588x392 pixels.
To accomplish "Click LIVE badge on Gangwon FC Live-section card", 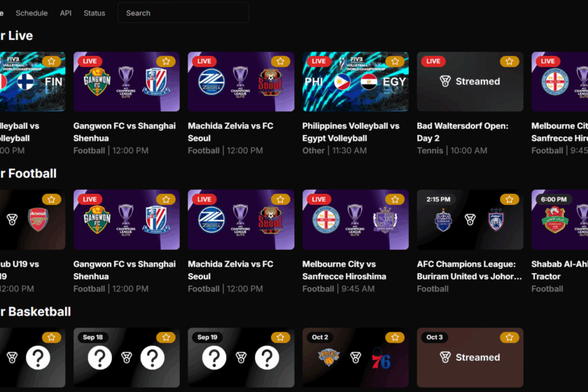I will [x=90, y=61].
